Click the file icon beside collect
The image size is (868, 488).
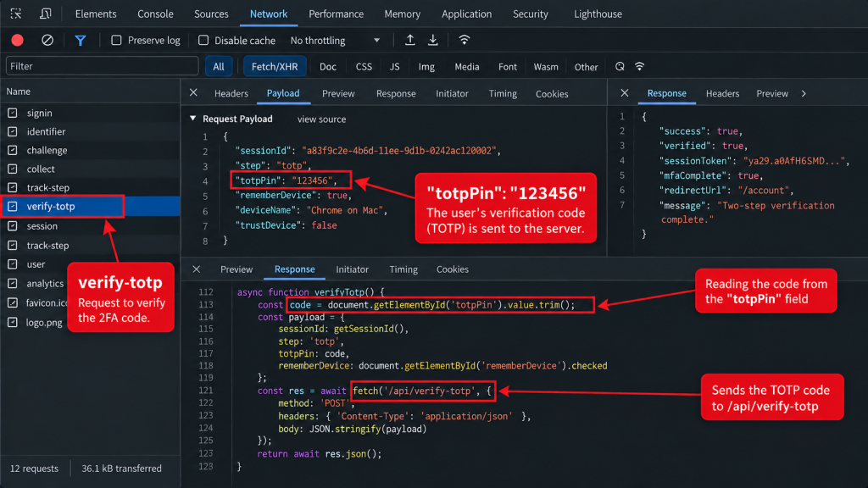click(13, 169)
